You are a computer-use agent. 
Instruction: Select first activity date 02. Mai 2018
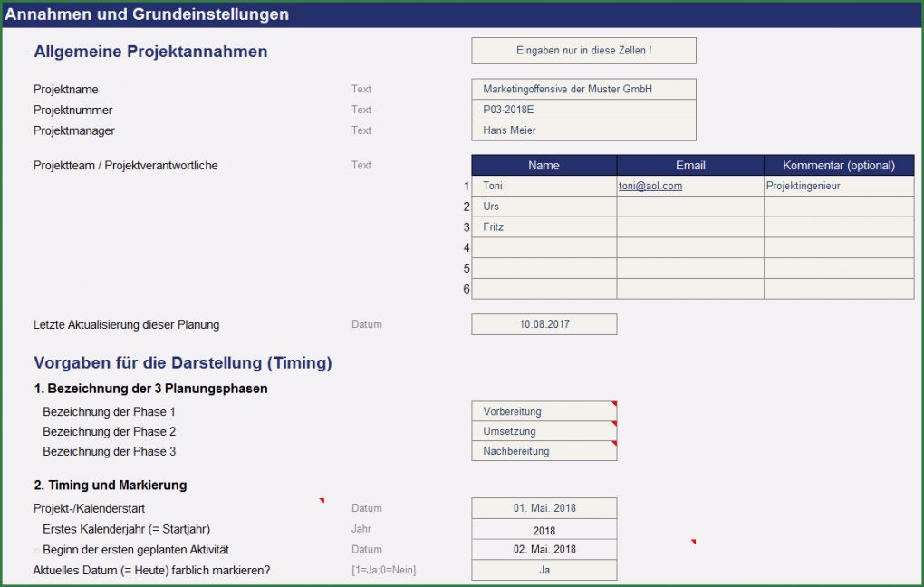click(544, 550)
